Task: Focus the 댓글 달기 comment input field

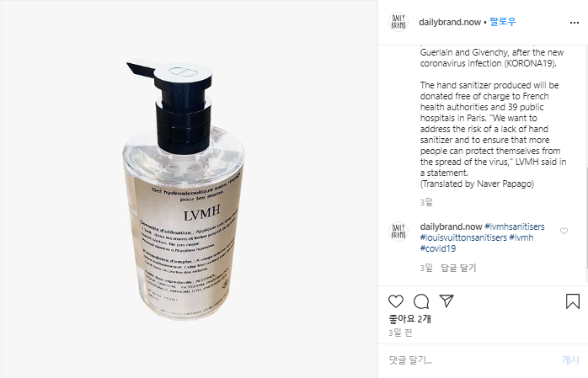Action: pyautogui.click(x=473, y=360)
